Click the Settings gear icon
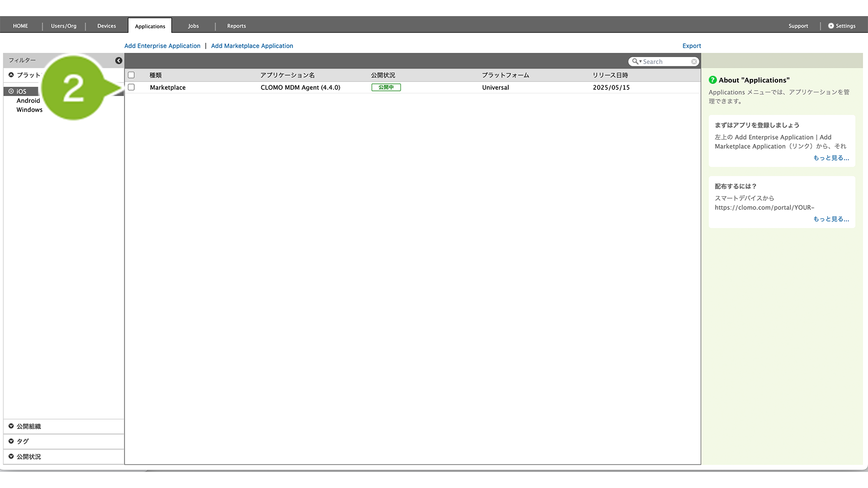The width and height of the screenshot is (868, 488). [x=831, y=26]
